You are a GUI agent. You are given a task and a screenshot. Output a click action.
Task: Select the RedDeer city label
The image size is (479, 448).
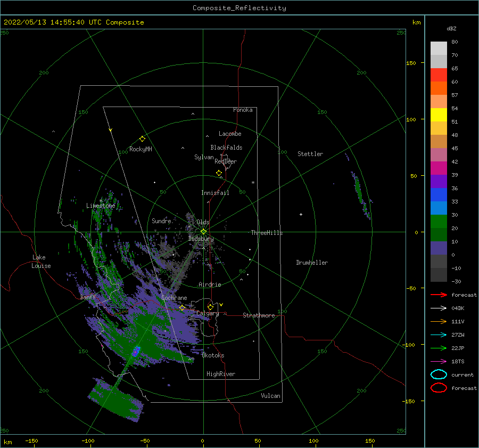226,161
